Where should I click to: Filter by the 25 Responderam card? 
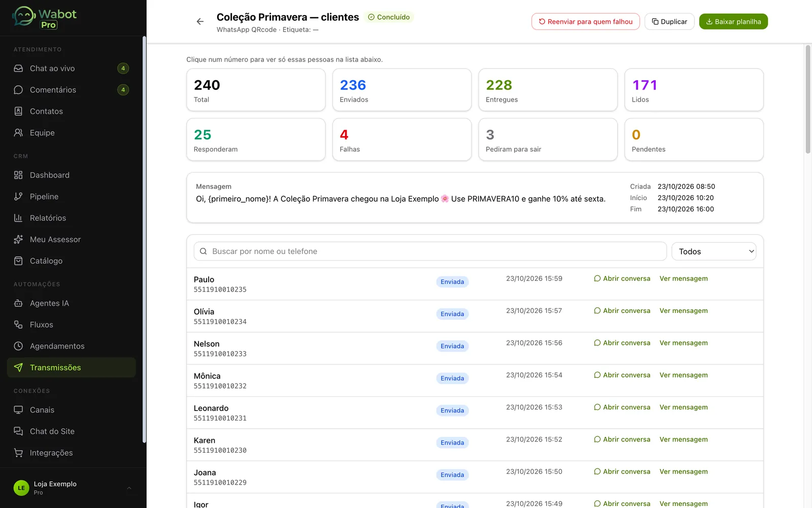coord(256,140)
